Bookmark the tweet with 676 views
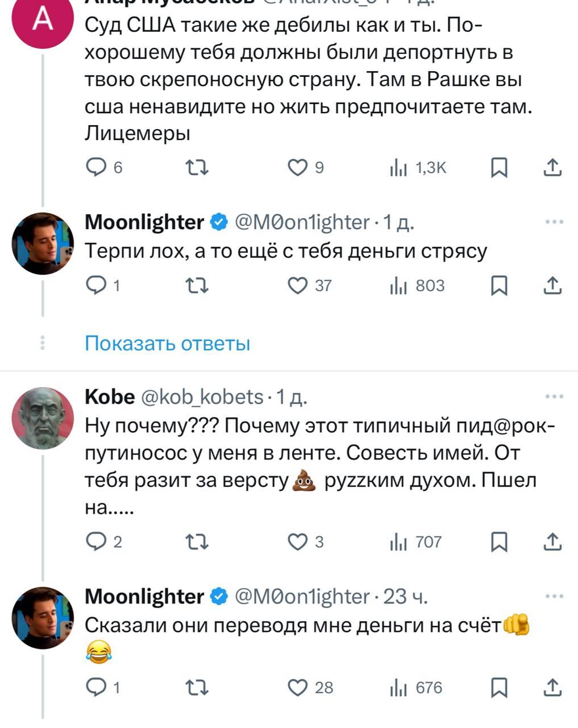This screenshot has width=578, height=728. (x=499, y=688)
